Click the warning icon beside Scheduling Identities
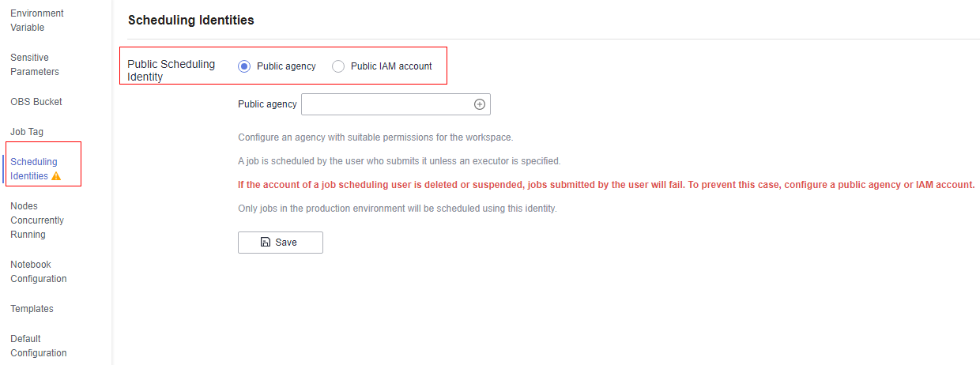The width and height of the screenshot is (980, 365). click(56, 176)
